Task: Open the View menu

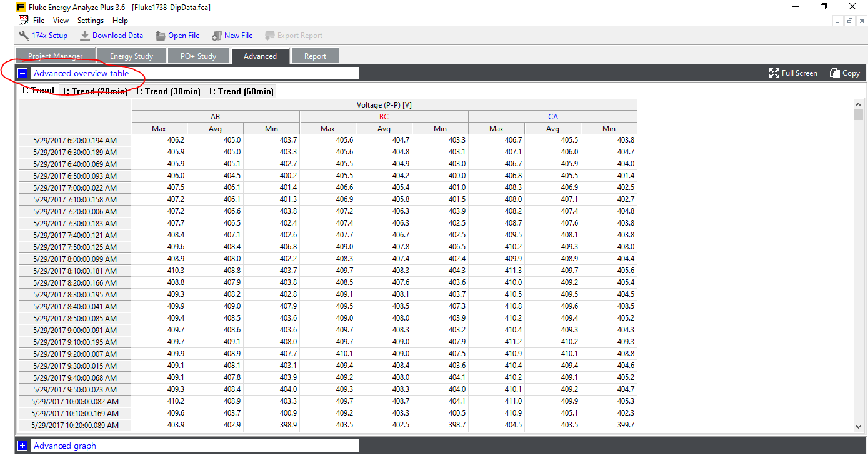Action: (61, 21)
